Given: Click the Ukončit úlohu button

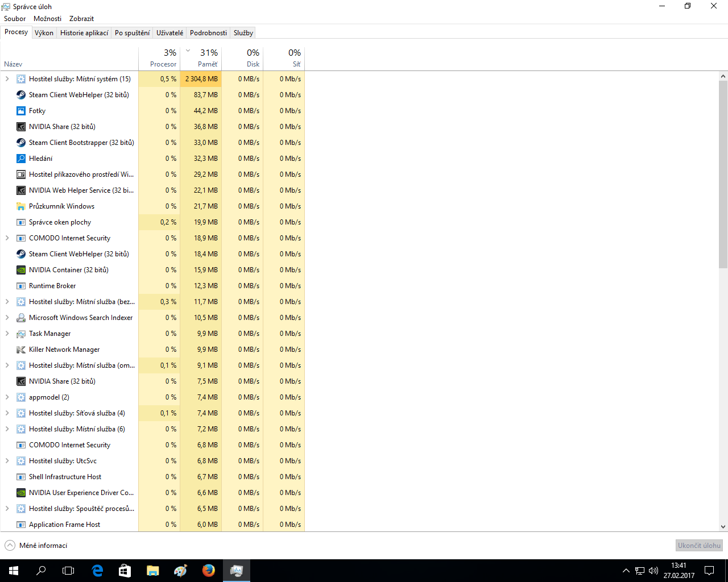Looking at the screenshot, I should coord(699,546).
